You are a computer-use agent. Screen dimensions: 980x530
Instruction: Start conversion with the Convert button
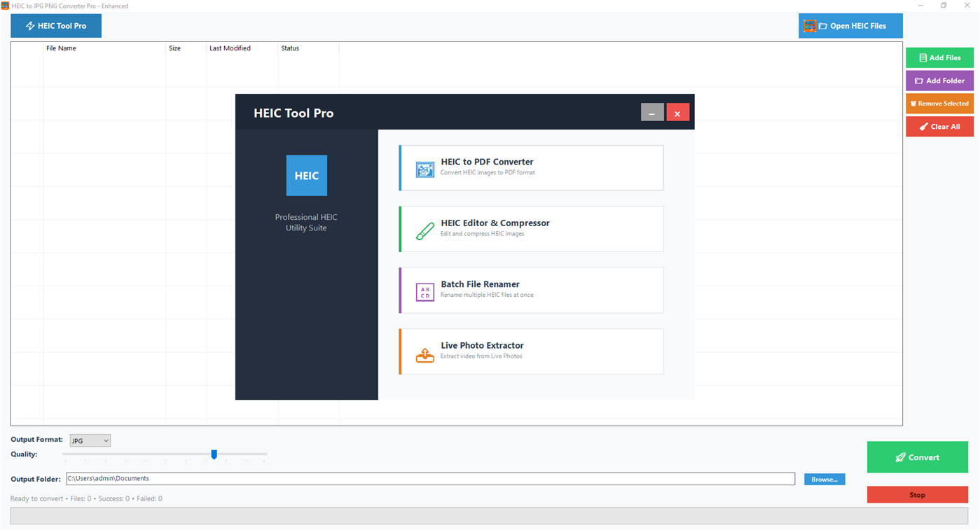click(x=917, y=456)
